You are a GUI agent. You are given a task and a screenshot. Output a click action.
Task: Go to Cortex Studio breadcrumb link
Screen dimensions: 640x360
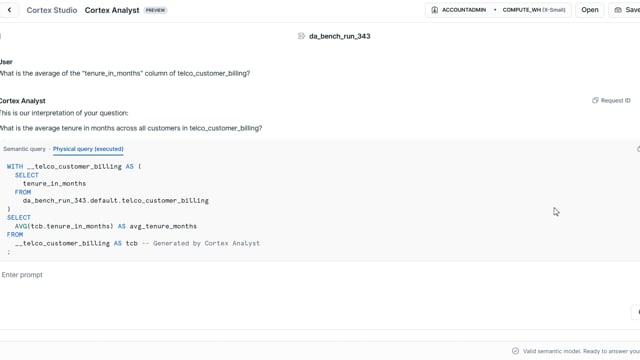(x=52, y=10)
